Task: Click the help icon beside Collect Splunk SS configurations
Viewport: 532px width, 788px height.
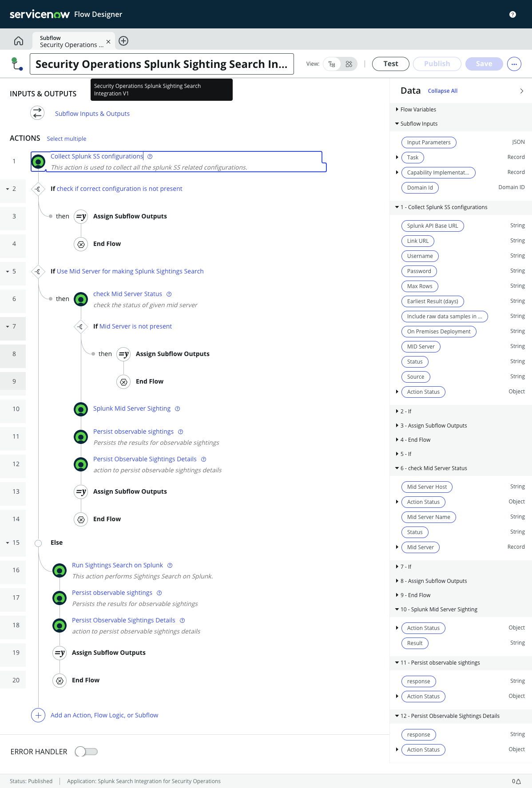Action: (150, 156)
